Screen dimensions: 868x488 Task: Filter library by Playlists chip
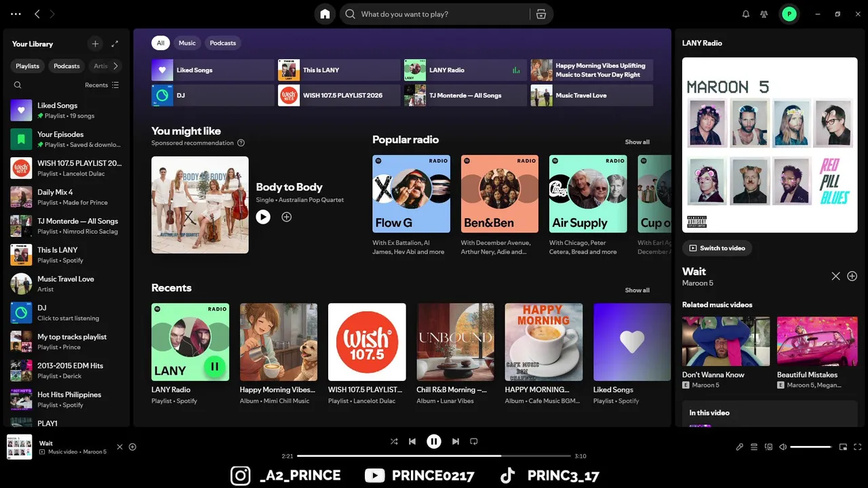coord(27,66)
